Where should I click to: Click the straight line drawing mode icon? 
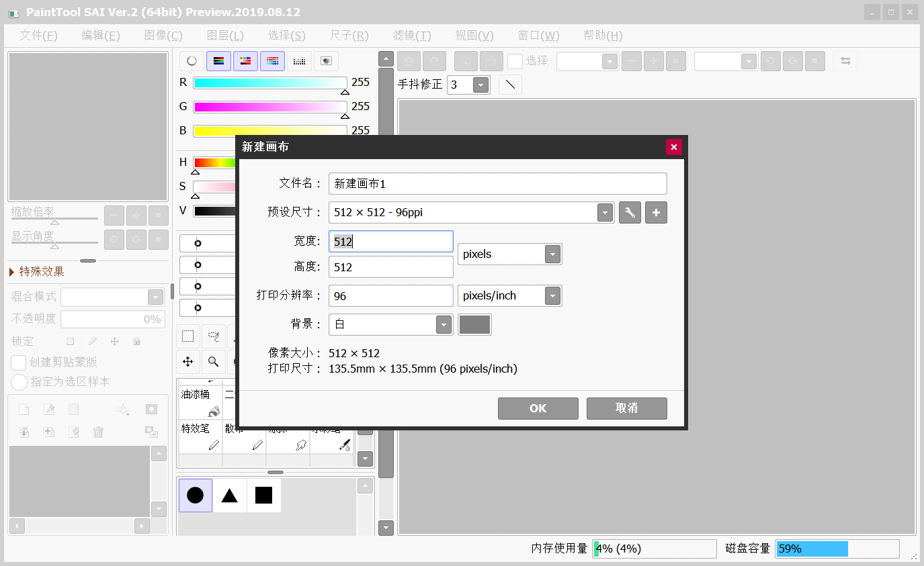[x=511, y=85]
